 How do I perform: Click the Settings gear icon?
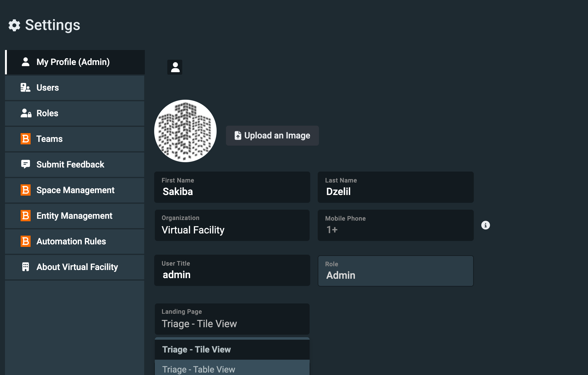(x=14, y=25)
